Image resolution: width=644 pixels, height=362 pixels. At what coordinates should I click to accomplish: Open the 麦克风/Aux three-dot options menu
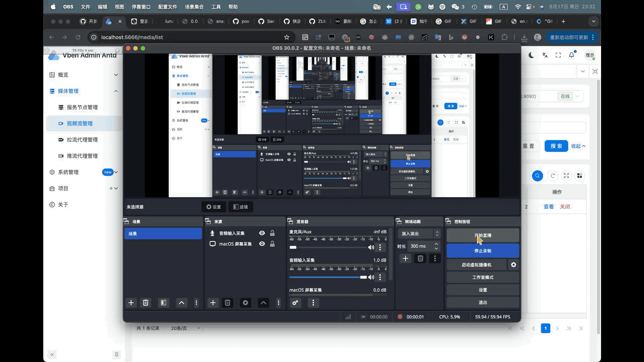[x=380, y=247]
